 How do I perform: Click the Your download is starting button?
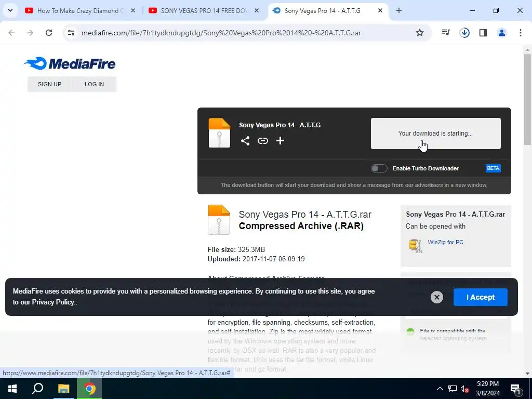(x=436, y=134)
